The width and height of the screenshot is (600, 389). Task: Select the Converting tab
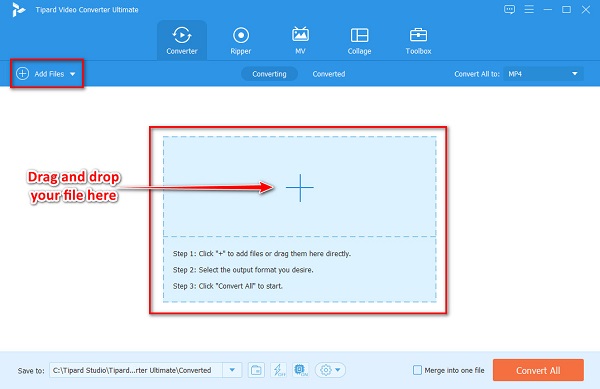269,74
